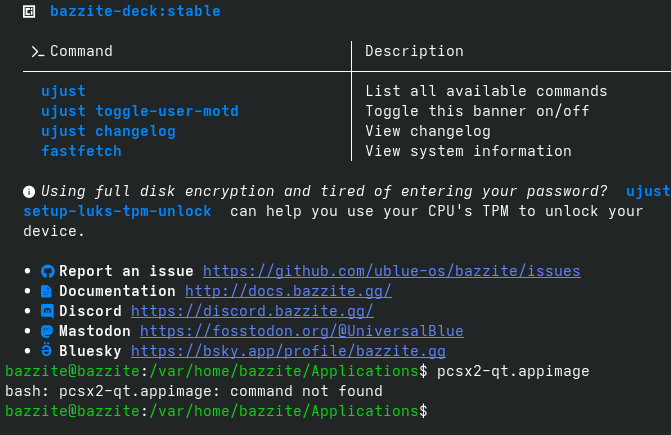Viewport: 671px width, 435px height.
Task: Open the bsky.app bazzite profile link
Action: (288, 351)
